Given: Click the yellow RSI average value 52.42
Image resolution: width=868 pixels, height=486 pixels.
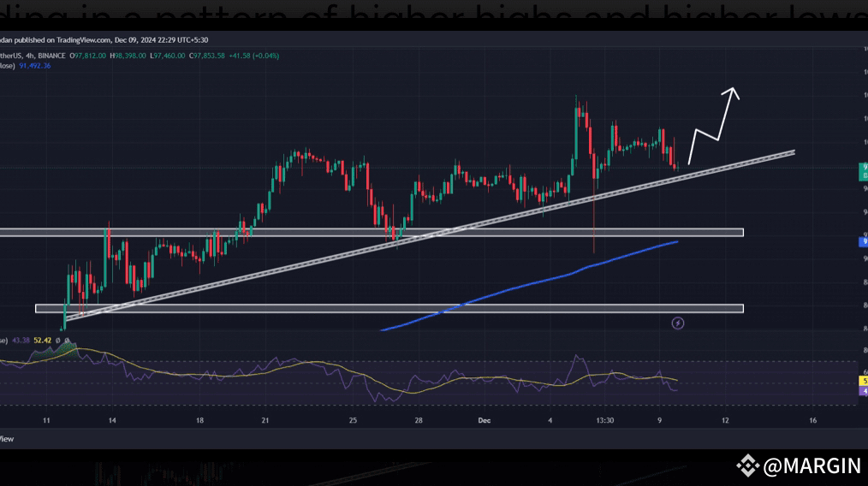Looking at the screenshot, I should pyautogui.click(x=43, y=341).
